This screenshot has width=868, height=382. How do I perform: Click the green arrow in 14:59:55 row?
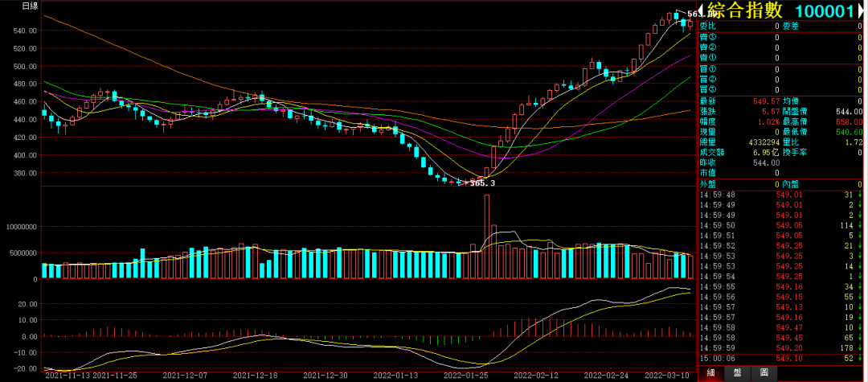coord(860,286)
